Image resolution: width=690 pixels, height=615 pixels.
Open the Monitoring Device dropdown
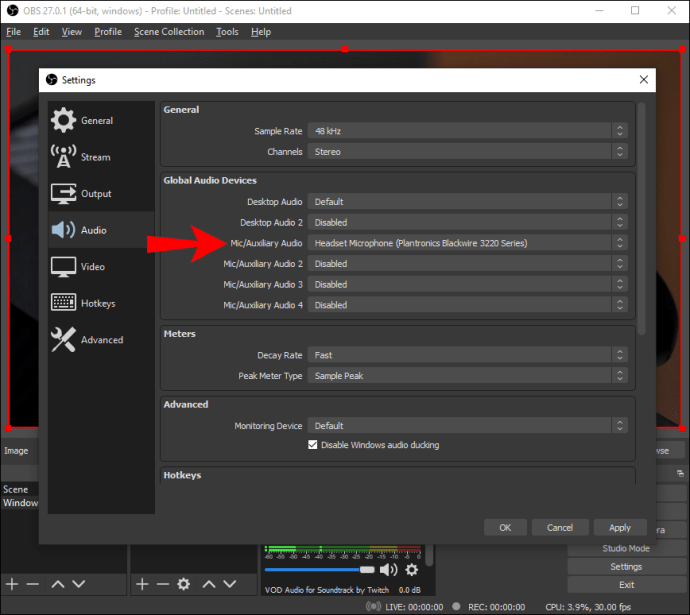pos(467,425)
